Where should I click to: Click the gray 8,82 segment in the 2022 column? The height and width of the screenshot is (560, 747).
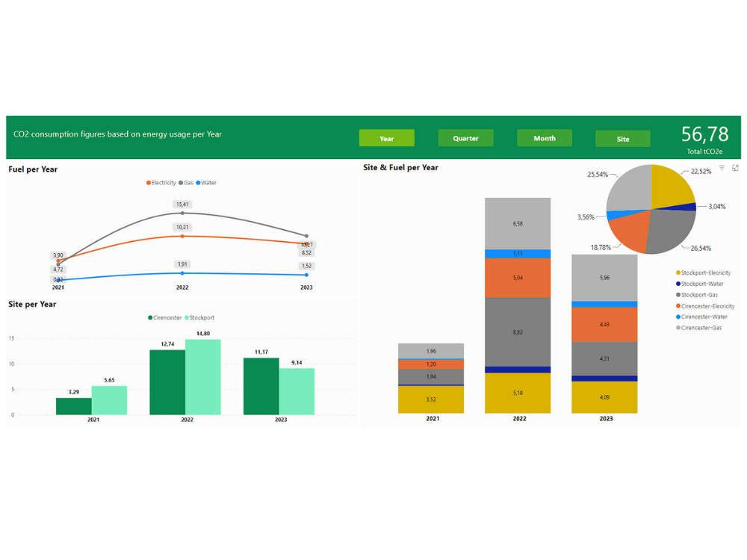coord(517,331)
